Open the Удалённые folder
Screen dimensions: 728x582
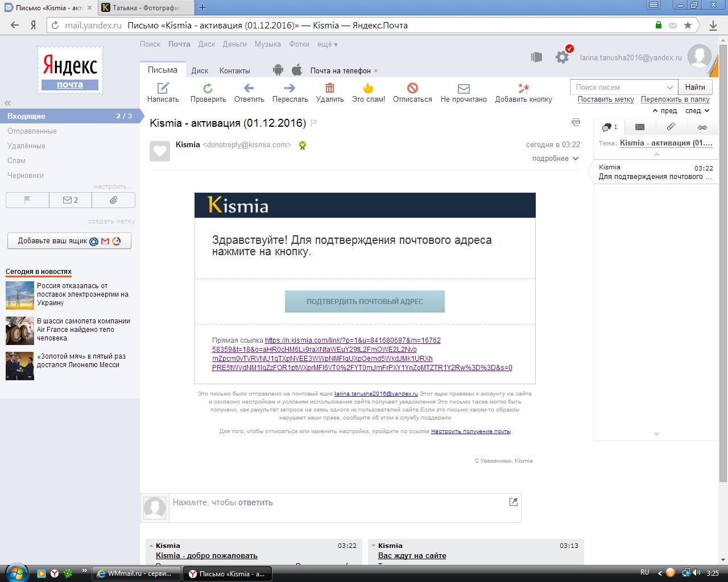(26, 146)
